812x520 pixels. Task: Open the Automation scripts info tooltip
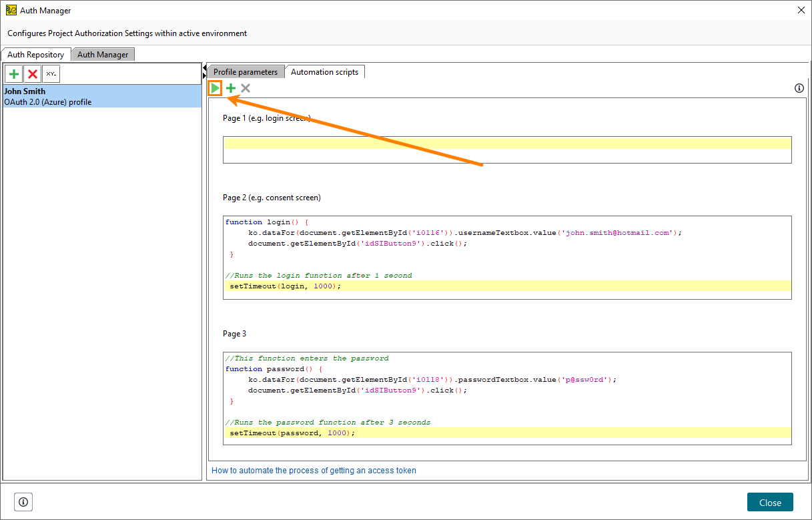[799, 87]
